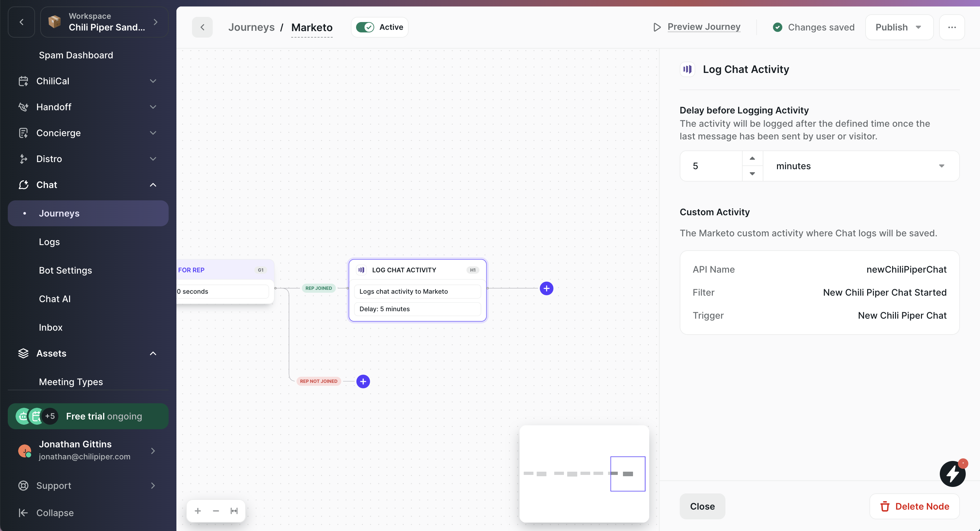
Task: Click the three-dots more options button
Action: coord(952,27)
